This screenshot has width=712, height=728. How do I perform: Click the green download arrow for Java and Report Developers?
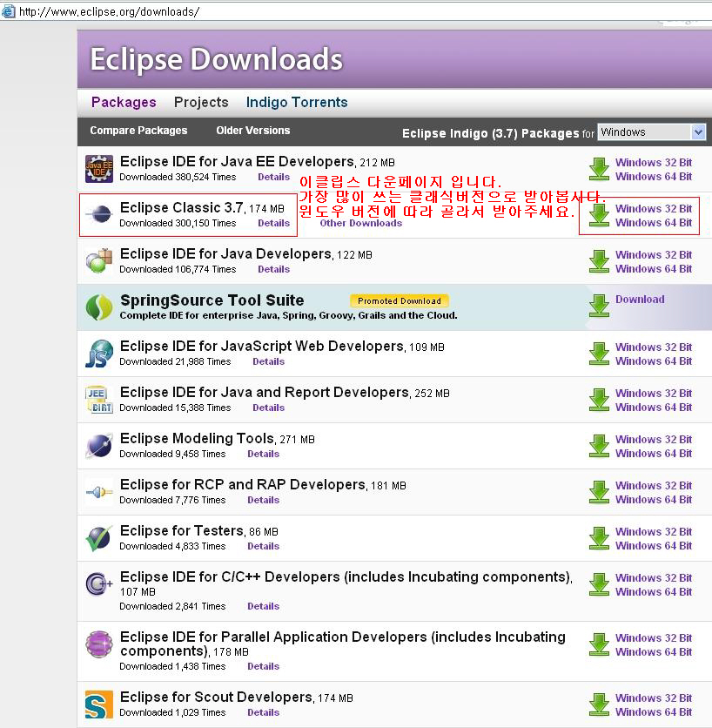coord(599,400)
